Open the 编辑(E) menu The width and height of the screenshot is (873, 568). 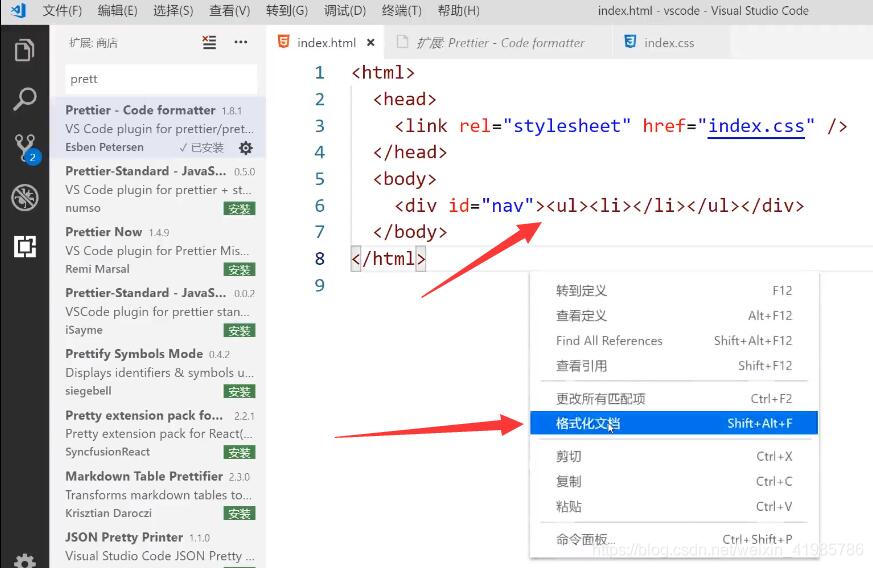pyautogui.click(x=117, y=11)
